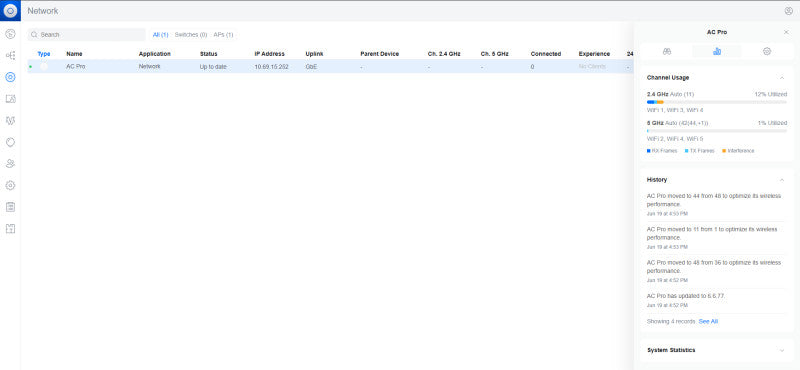
Task: Open the user account icon at top right
Action: [788, 11]
